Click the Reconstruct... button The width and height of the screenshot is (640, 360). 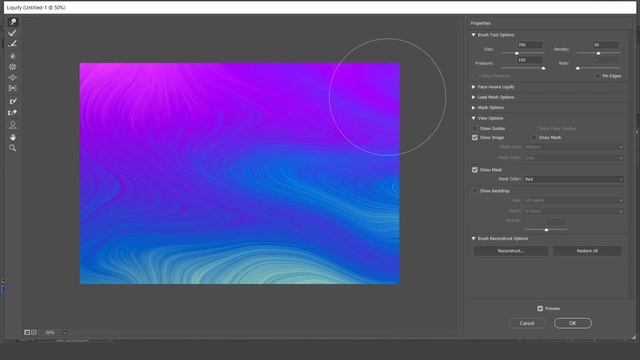pyautogui.click(x=511, y=251)
